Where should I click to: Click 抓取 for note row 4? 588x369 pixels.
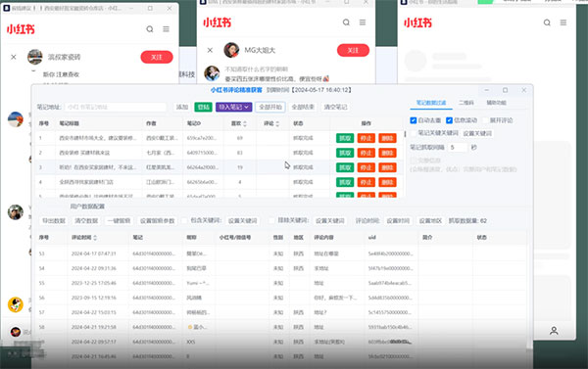pyautogui.click(x=345, y=182)
